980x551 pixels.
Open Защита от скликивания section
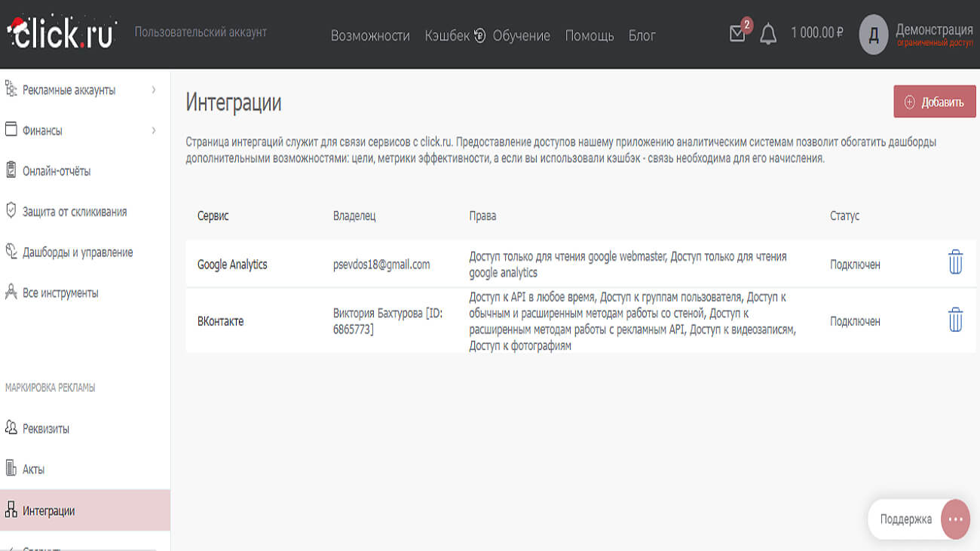pos(74,212)
